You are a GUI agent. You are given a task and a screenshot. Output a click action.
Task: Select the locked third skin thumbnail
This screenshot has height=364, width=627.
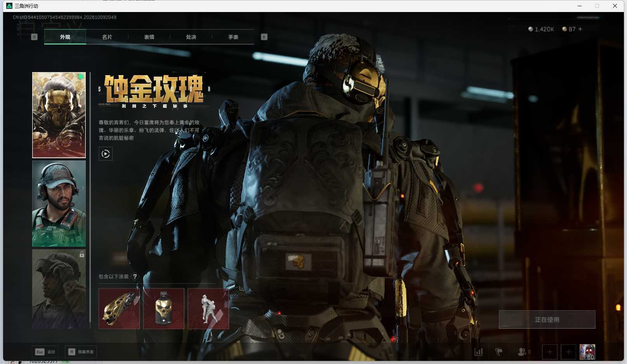click(59, 289)
